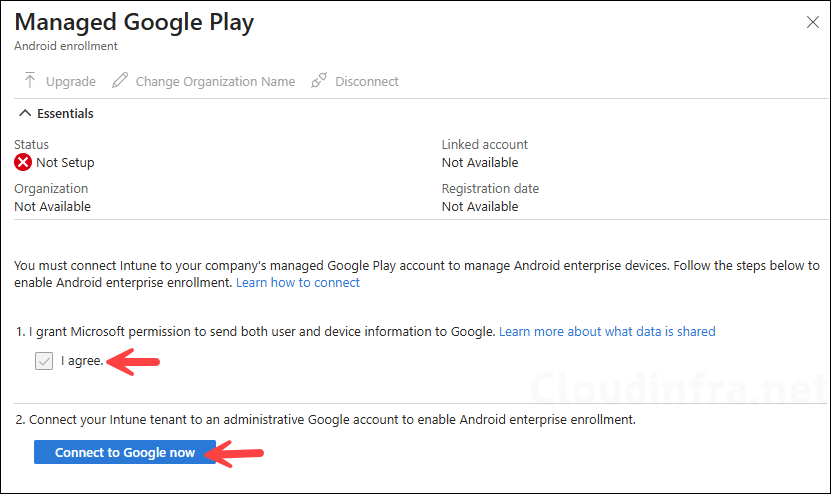Select the Organization label
The height and width of the screenshot is (494, 831).
(51, 189)
